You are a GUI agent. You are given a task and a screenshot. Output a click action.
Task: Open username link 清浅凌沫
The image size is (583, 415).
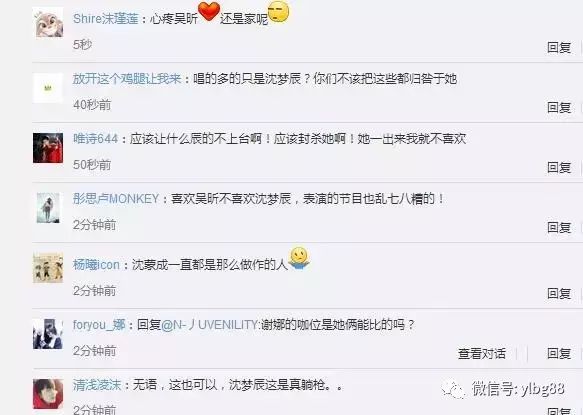tap(97, 385)
